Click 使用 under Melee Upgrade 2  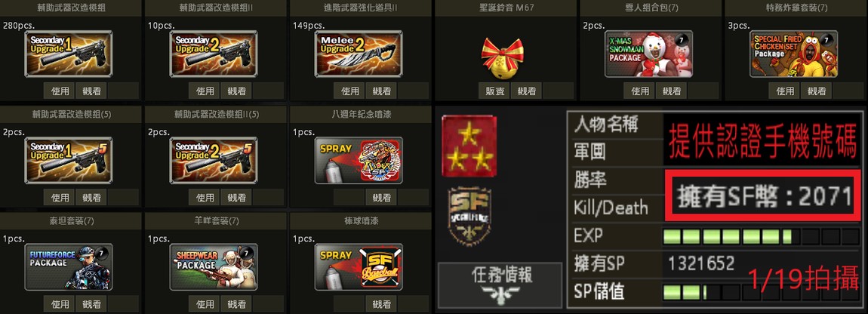(x=350, y=91)
